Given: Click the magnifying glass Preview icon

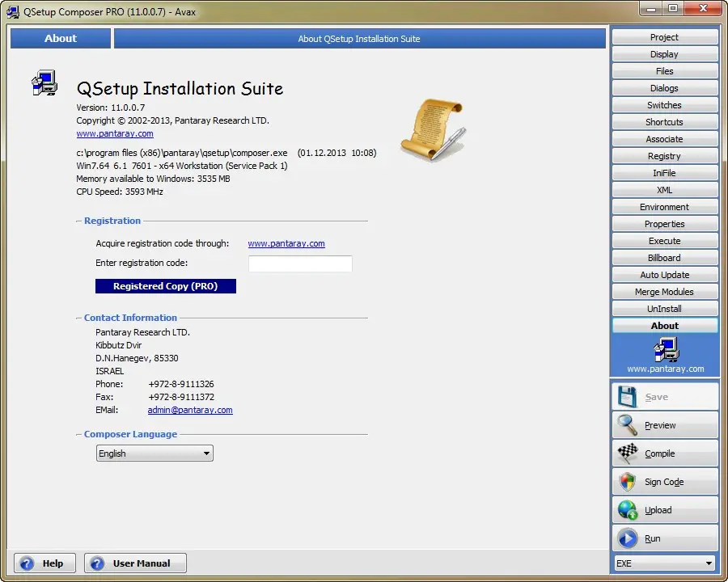Looking at the screenshot, I should (x=627, y=425).
